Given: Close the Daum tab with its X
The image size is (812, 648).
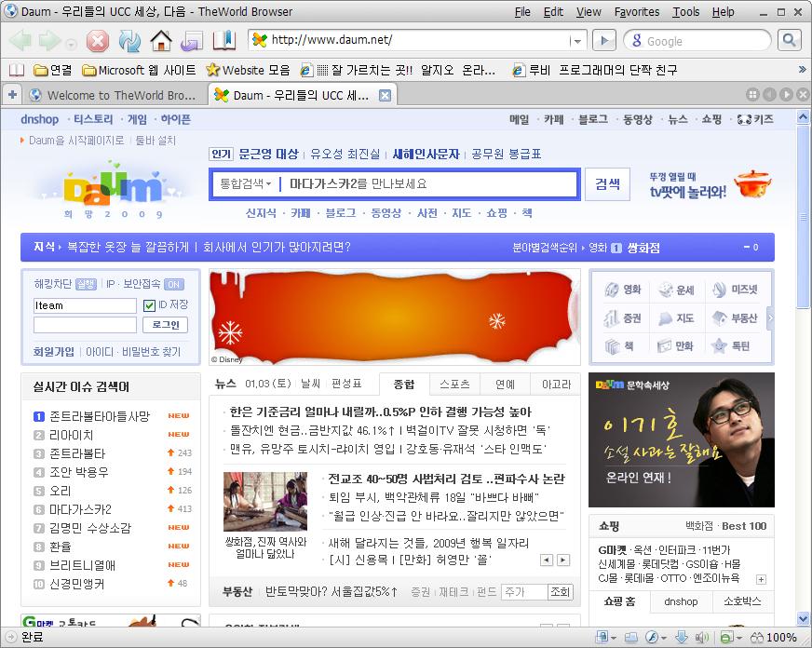Looking at the screenshot, I should 385,95.
